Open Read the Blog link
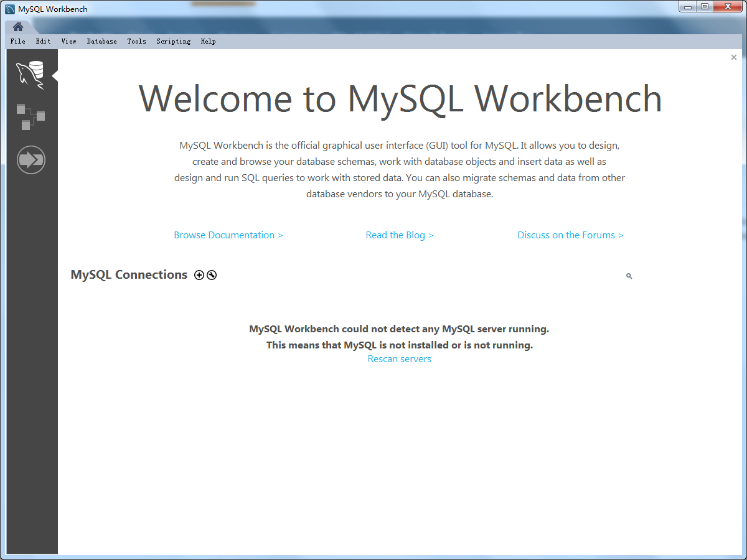This screenshot has height=560, width=747. tap(399, 235)
